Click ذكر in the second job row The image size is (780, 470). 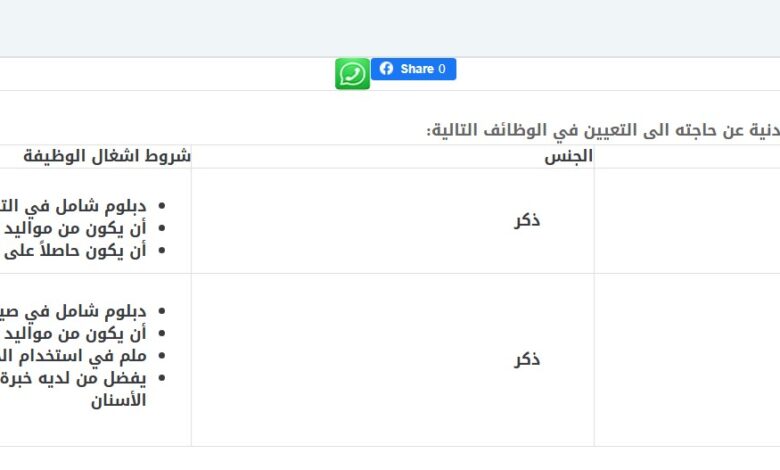coord(527,359)
